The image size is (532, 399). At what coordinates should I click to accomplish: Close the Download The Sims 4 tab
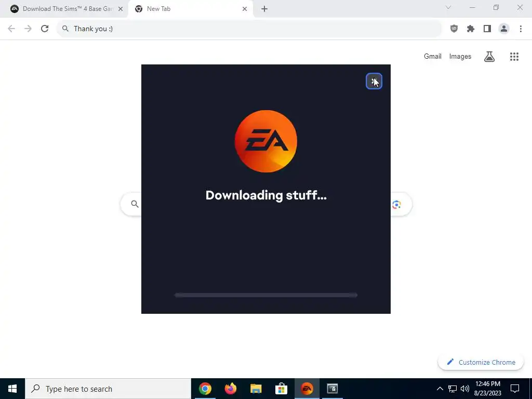(x=121, y=9)
